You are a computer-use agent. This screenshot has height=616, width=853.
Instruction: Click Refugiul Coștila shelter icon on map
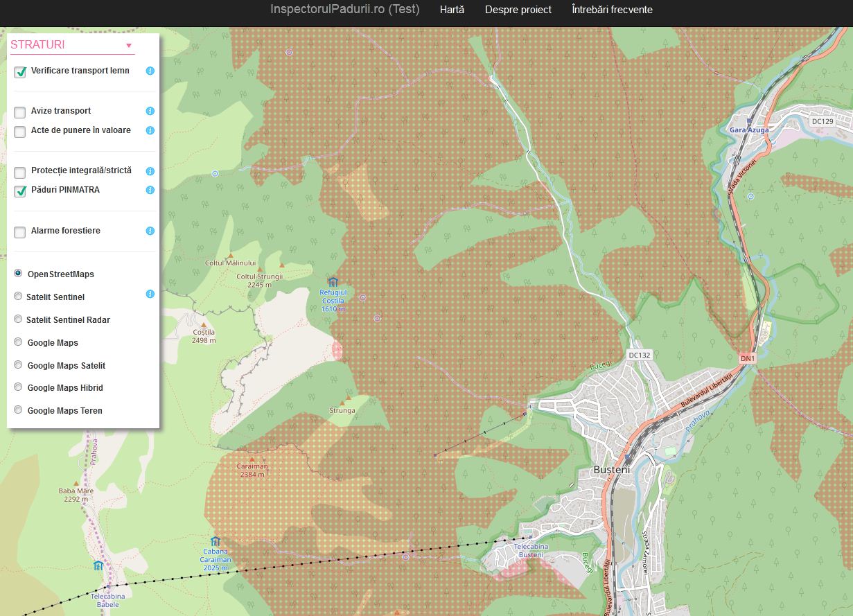tap(333, 282)
